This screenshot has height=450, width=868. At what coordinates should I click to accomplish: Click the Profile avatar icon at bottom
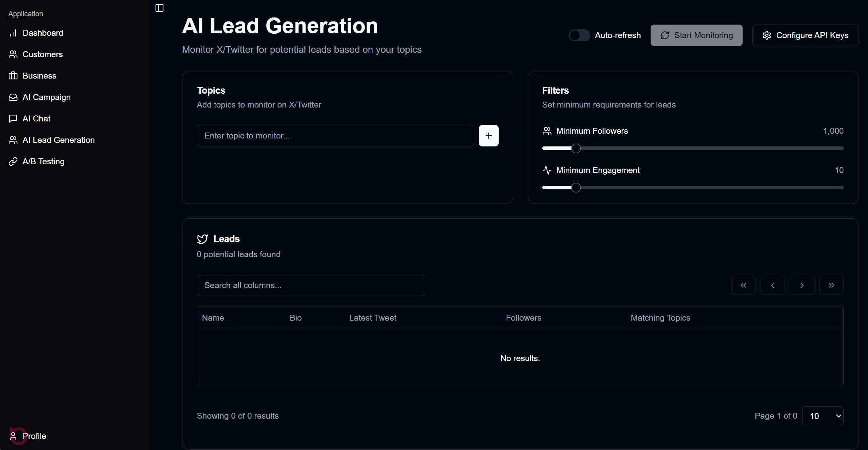[13, 436]
